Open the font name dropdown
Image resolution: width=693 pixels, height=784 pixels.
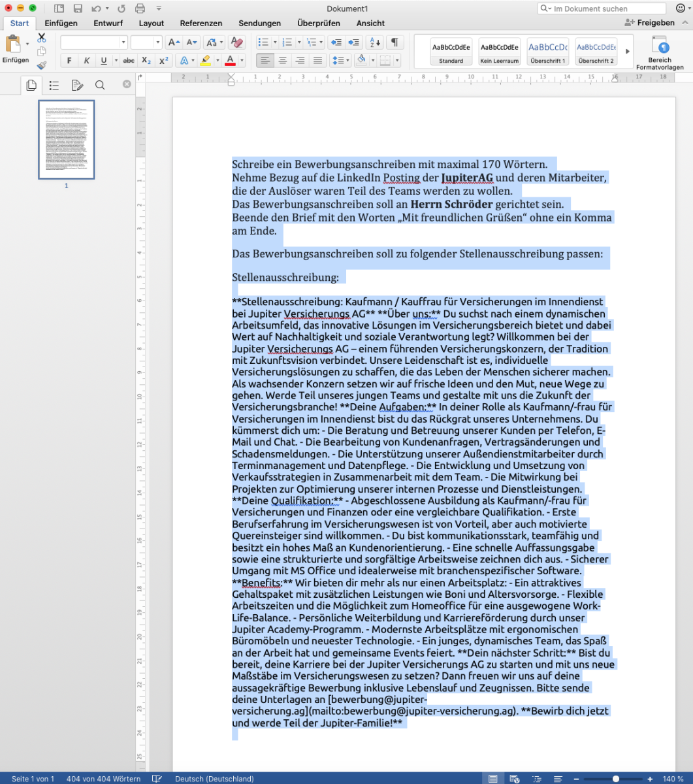tap(123, 42)
